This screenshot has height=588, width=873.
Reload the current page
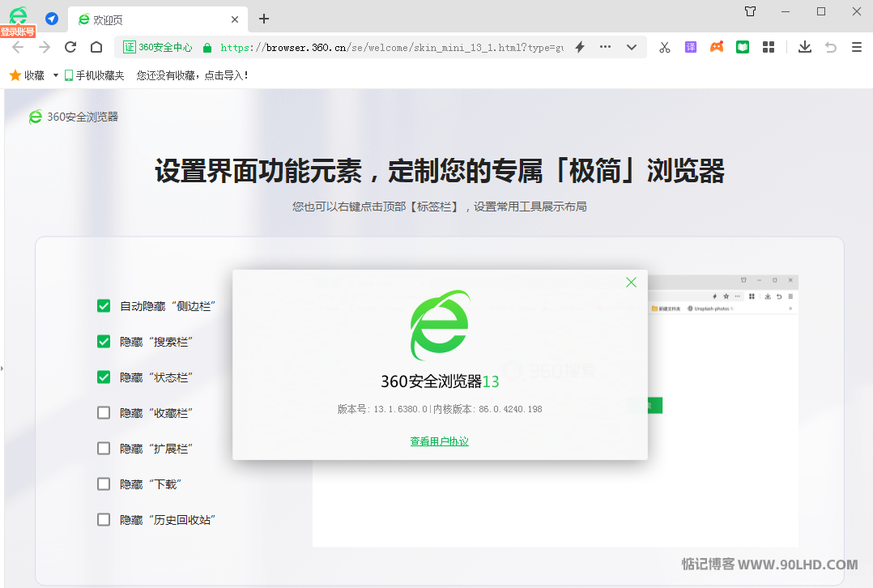point(70,47)
